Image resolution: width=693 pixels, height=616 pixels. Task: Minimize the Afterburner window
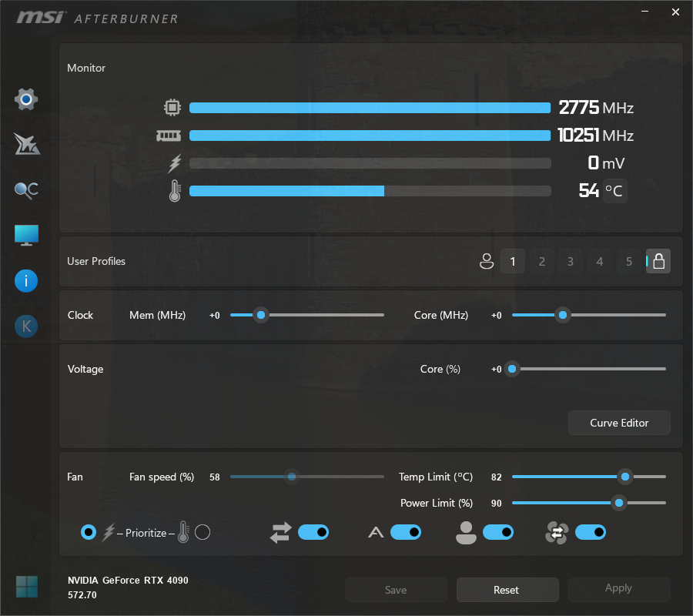click(x=645, y=12)
